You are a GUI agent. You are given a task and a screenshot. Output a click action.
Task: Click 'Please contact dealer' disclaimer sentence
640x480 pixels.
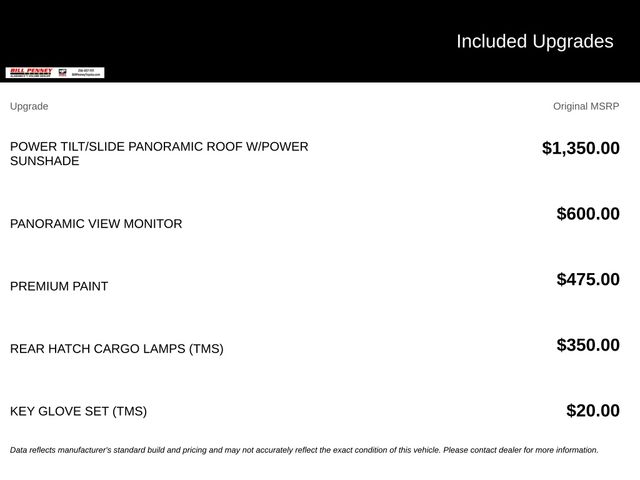click(x=521, y=450)
